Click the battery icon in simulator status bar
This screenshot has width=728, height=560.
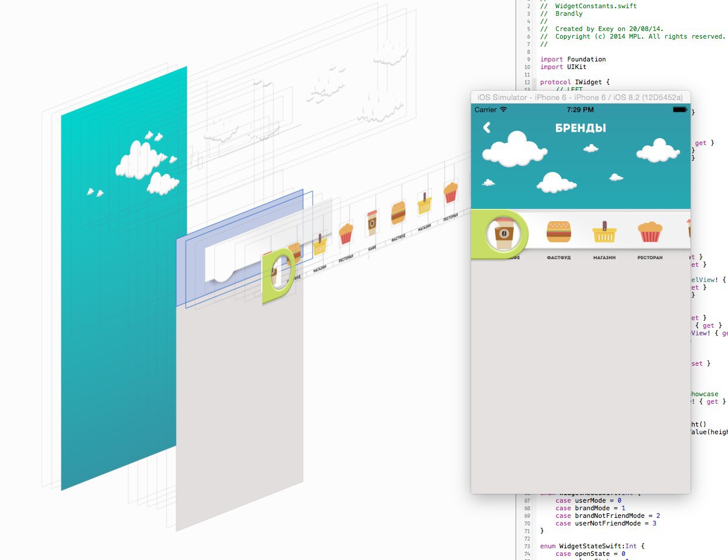[x=679, y=109]
